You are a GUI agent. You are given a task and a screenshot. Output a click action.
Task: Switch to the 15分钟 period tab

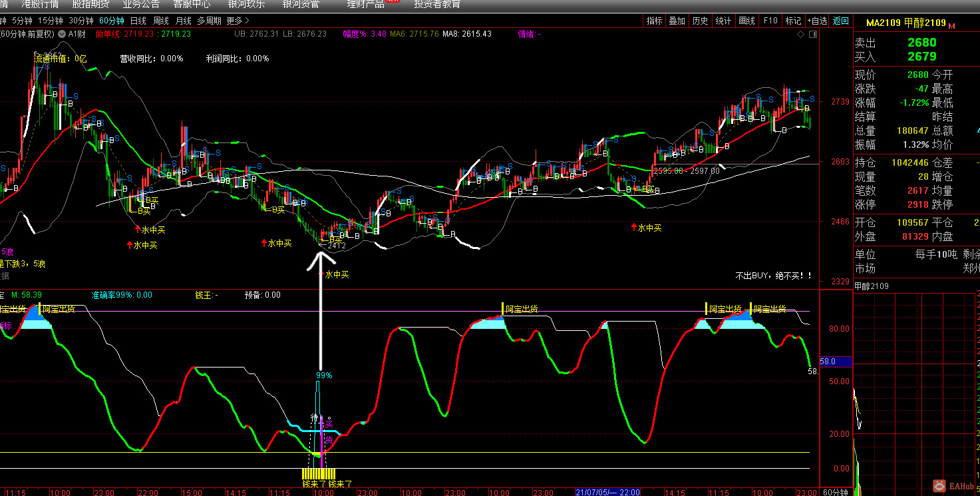point(50,21)
